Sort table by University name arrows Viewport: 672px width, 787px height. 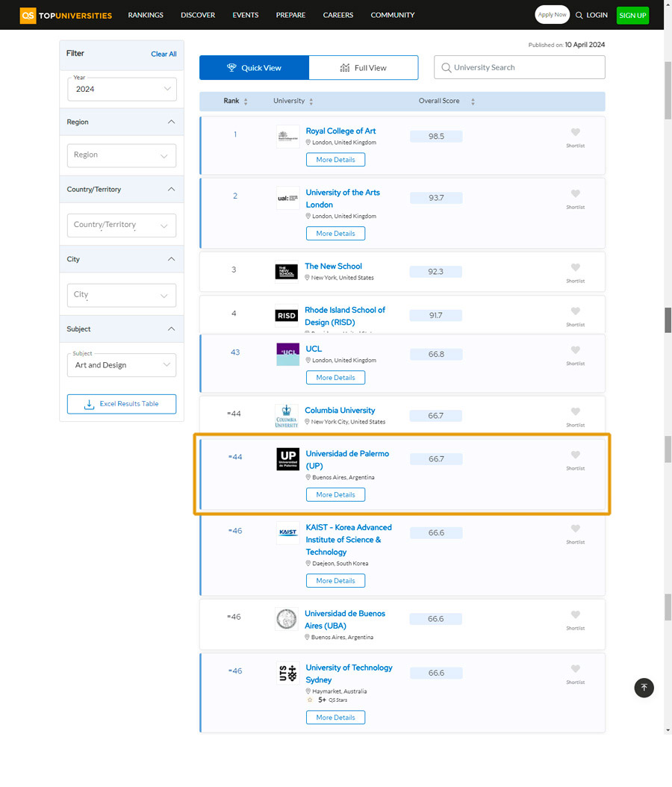coord(311,102)
